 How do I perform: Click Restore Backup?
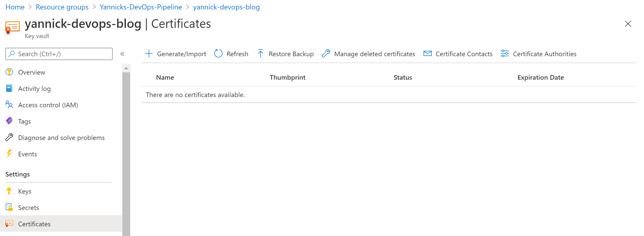pos(286,54)
